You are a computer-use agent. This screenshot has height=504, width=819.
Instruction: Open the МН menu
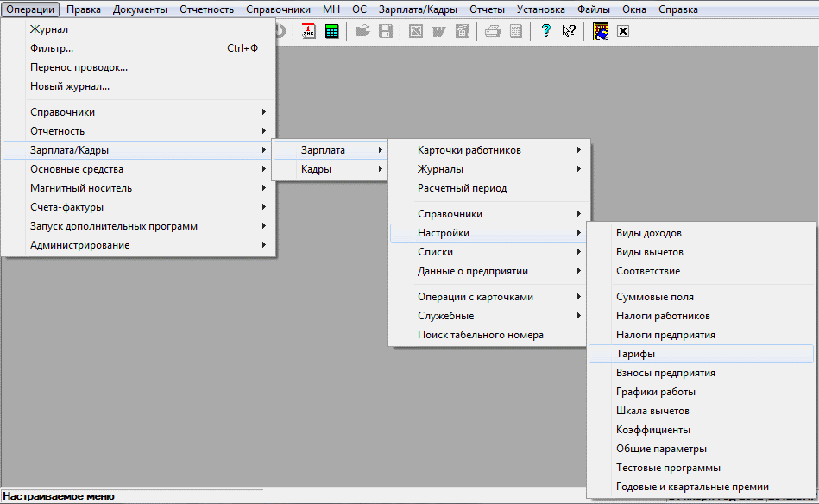pos(331,9)
